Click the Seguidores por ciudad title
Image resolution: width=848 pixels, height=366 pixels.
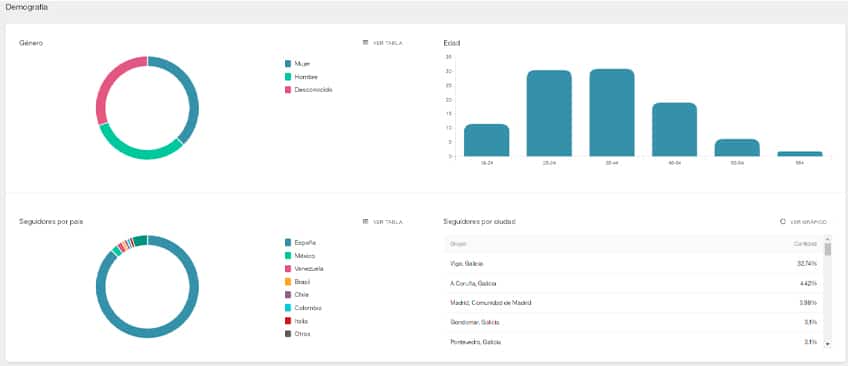click(x=479, y=222)
